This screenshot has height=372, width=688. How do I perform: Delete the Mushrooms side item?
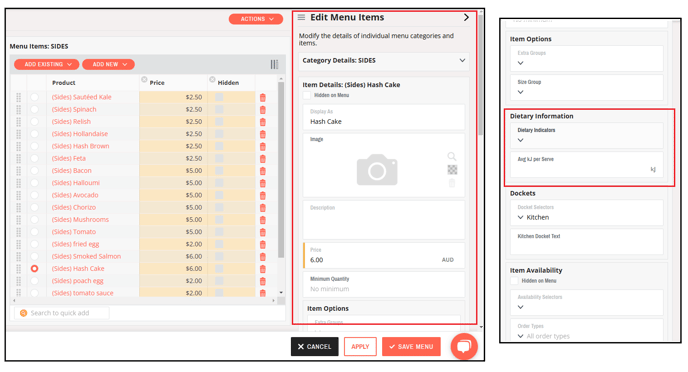(x=262, y=220)
